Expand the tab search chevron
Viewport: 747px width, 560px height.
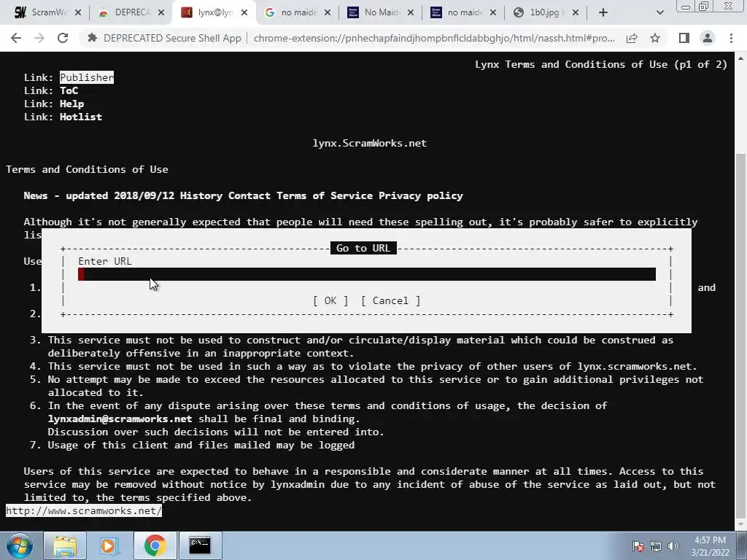click(659, 12)
